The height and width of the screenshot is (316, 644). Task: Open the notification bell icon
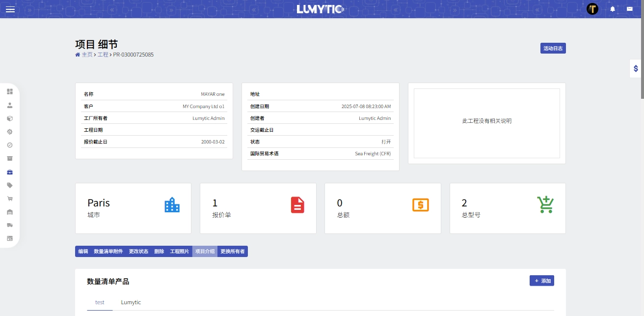[x=613, y=9]
